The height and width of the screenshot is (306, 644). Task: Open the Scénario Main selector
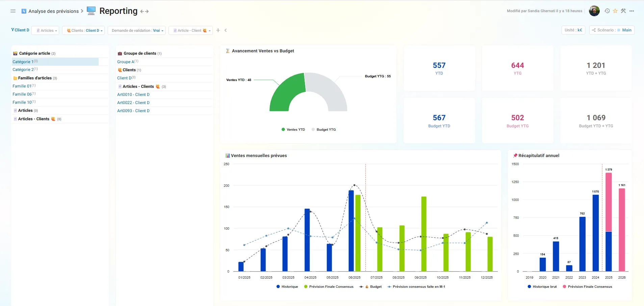(612, 30)
